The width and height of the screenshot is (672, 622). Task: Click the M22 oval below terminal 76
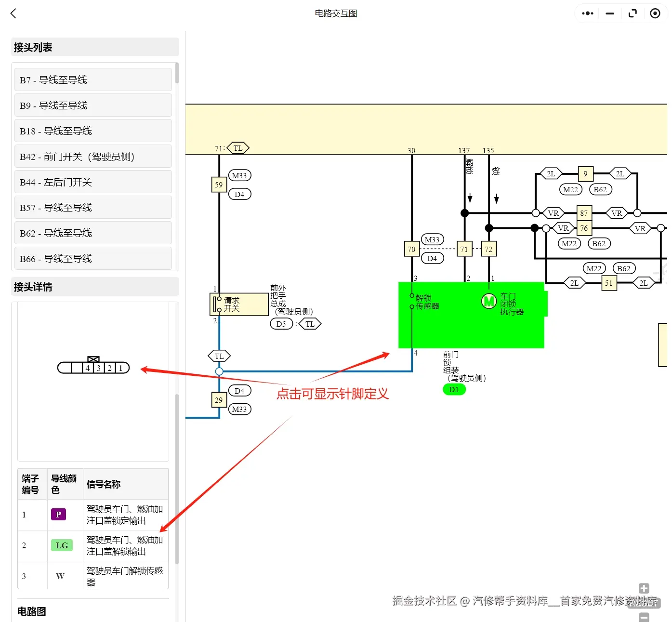tap(569, 243)
